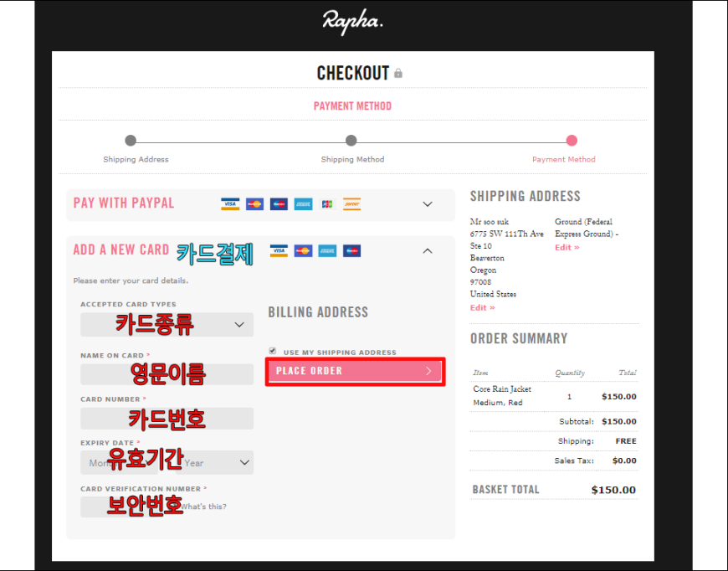Click the Place Order button

click(x=355, y=371)
